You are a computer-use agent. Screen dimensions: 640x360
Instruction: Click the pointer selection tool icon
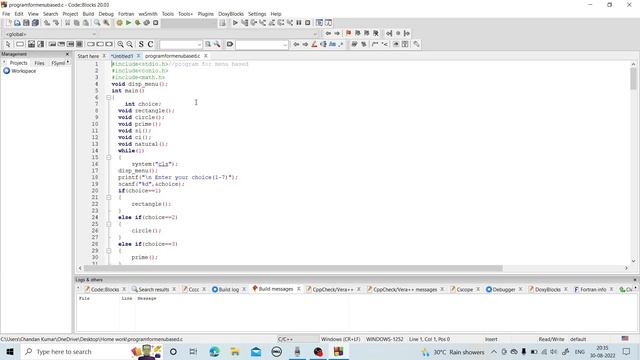tap(8, 44)
